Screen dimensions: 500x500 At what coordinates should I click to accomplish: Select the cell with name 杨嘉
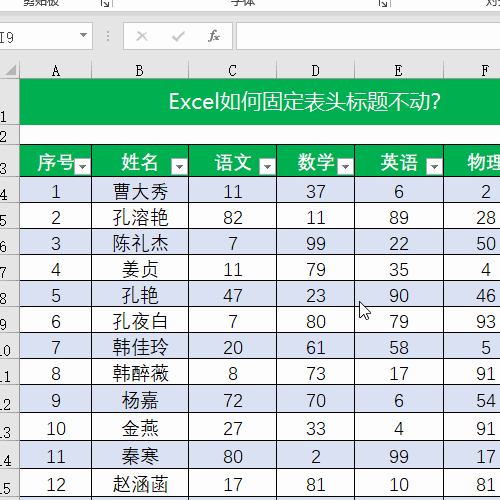pyautogui.click(x=140, y=399)
